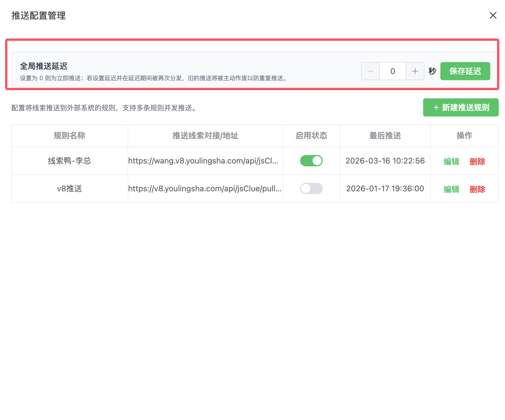
Task: Delete the 线索鸭-李总 push rule
Action: coord(477,162)
